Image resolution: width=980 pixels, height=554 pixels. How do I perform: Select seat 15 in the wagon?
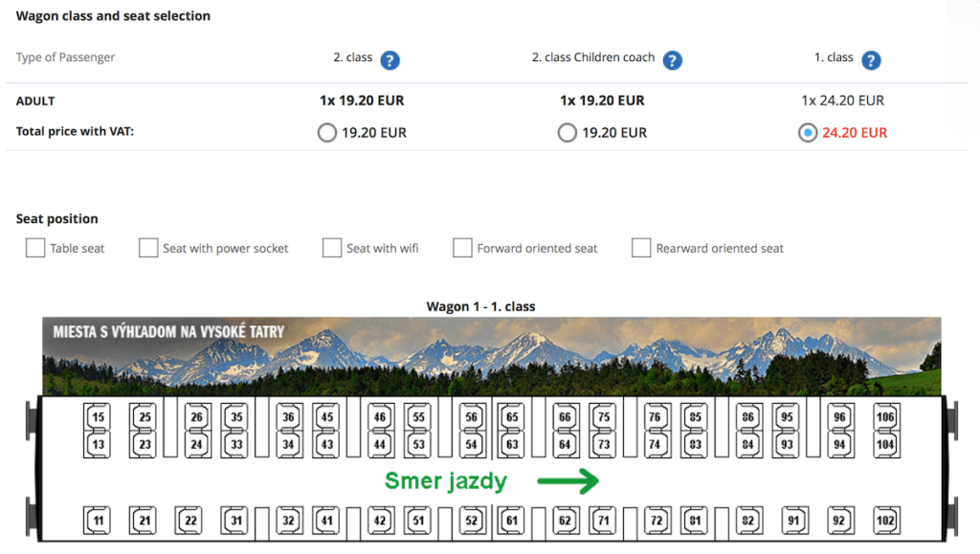[98, 417]
